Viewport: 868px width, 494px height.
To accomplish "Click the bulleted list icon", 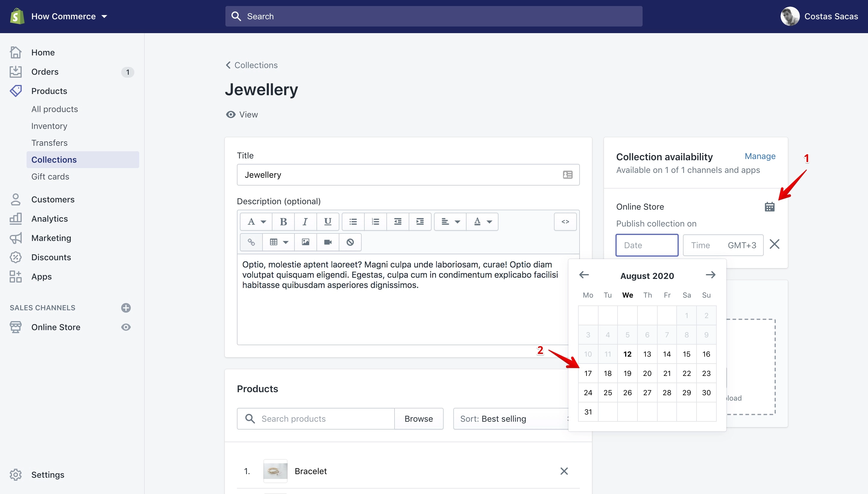I will coord(353,222).
